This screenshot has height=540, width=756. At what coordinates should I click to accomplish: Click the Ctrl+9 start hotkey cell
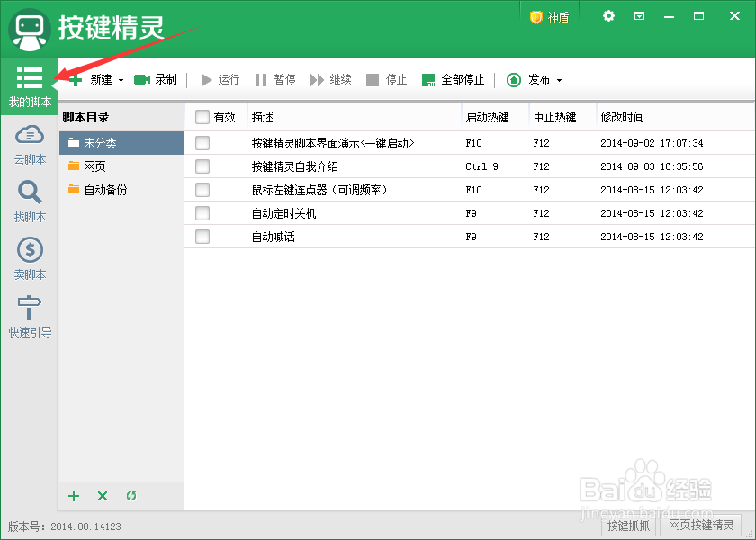click(x=481, y=166)
